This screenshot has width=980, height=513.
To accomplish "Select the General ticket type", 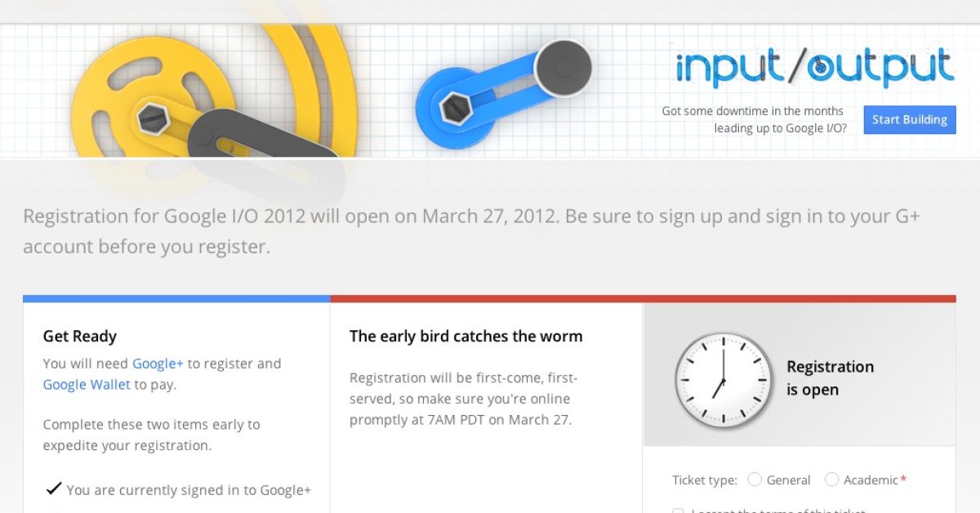I will (755, 480).
